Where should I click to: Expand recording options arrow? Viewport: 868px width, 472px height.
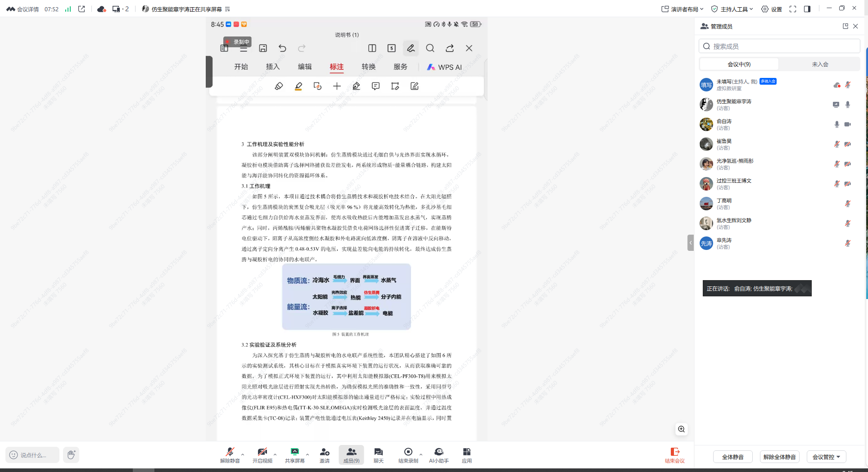point(421,454)
